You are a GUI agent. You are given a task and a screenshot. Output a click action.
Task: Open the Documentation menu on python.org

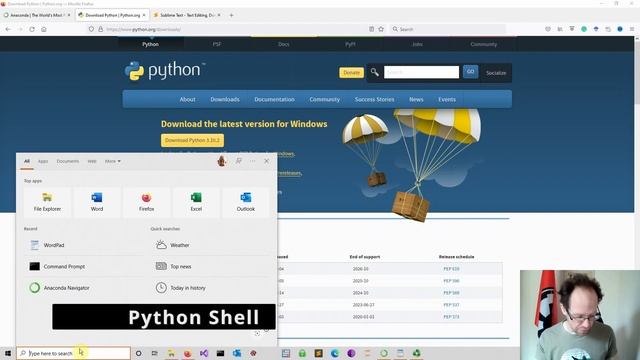274,99
